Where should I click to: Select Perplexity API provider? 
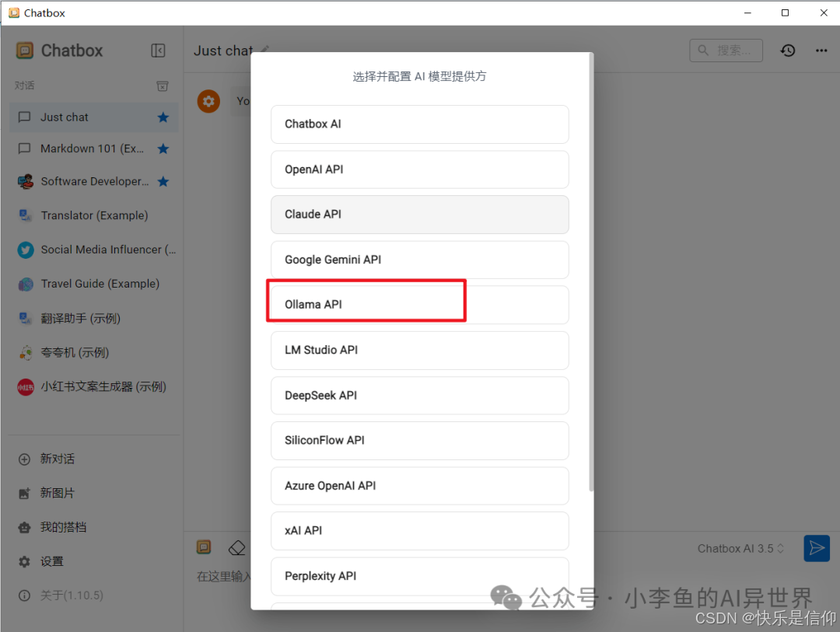point(419,576)
